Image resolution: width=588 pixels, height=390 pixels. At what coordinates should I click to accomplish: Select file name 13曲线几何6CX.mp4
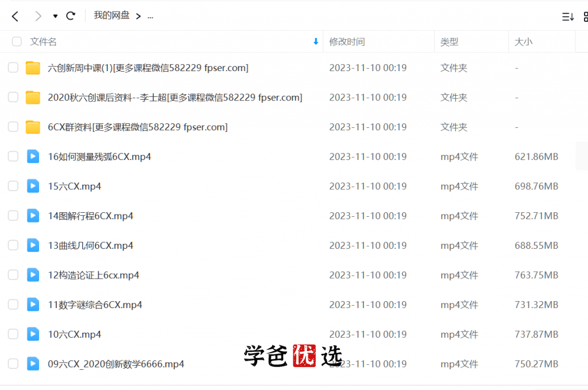[90, 245]
